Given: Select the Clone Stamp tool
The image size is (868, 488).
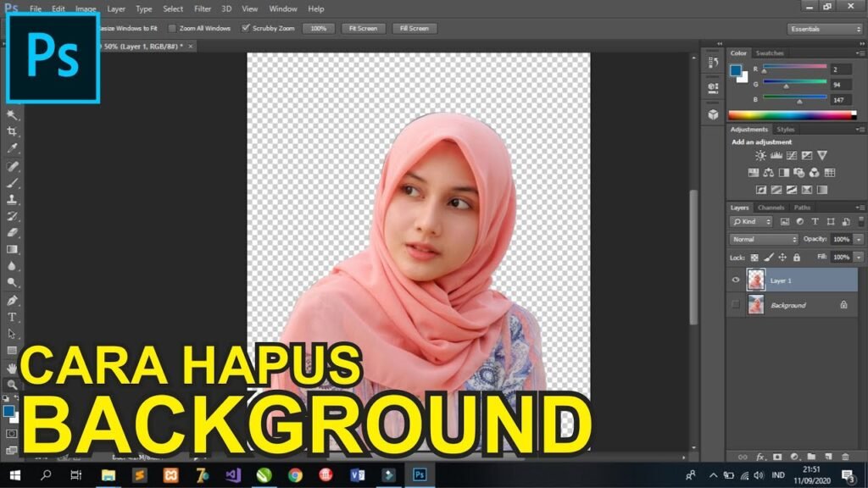Looking at the screenshot, I should click(12, 199).
